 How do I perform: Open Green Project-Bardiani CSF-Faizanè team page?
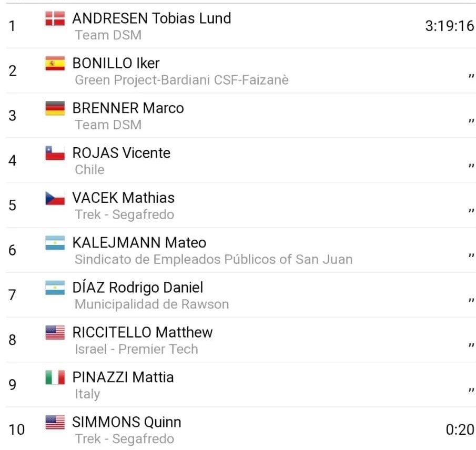click(x=181, y=80)
